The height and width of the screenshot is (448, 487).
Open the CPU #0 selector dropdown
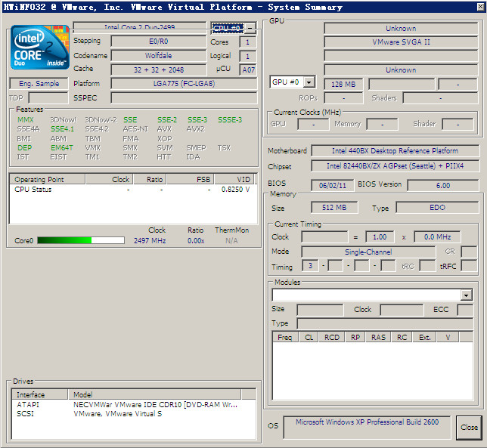(250, 29)
